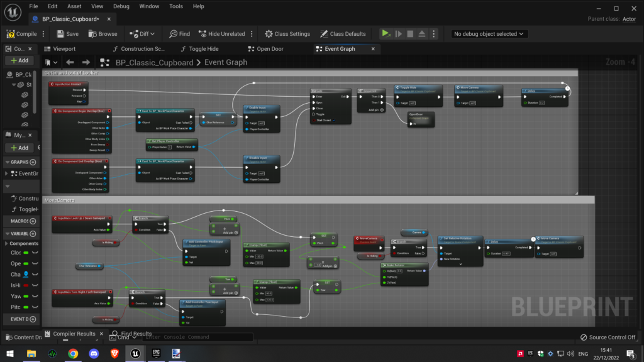Click Add in My Blueprint panel
The image size is (644, 362).
[x=19, y=148]
